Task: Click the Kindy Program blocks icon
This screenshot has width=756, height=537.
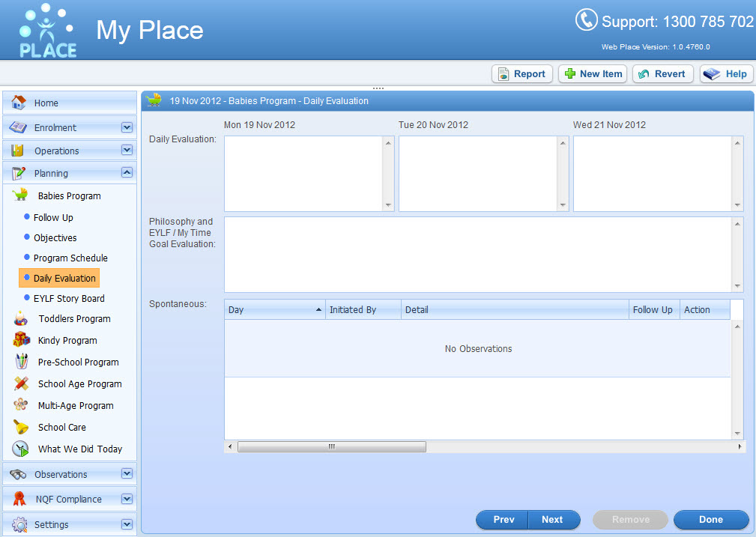Action: pos(21,340)
